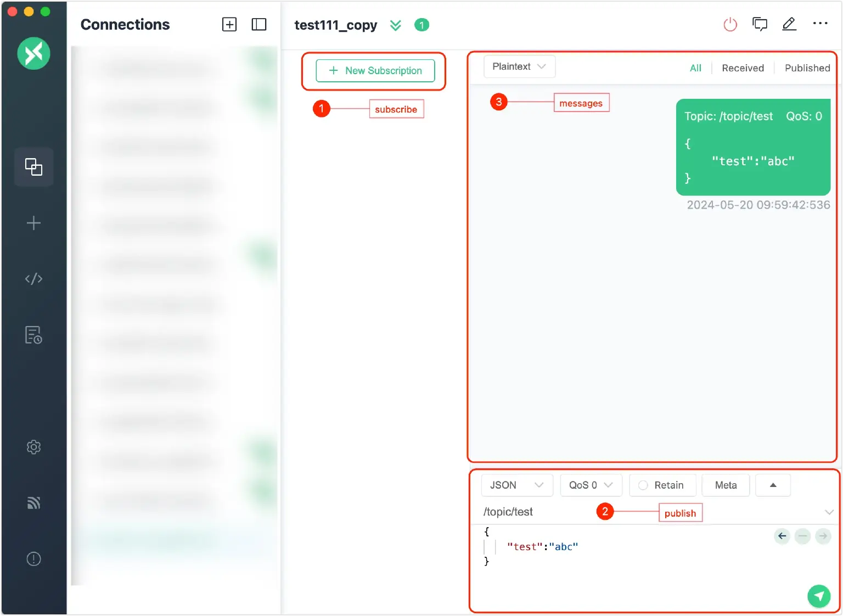Open the JSON payload type dropdown
Viewport: 843px width, 616px height.
516,485
